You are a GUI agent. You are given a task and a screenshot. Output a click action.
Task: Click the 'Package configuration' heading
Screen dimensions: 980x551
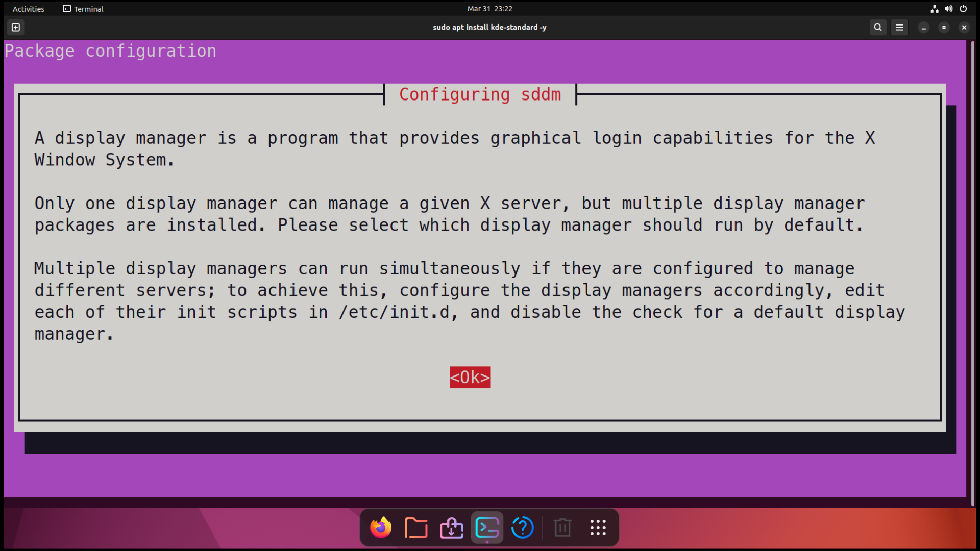coord(110,51)
